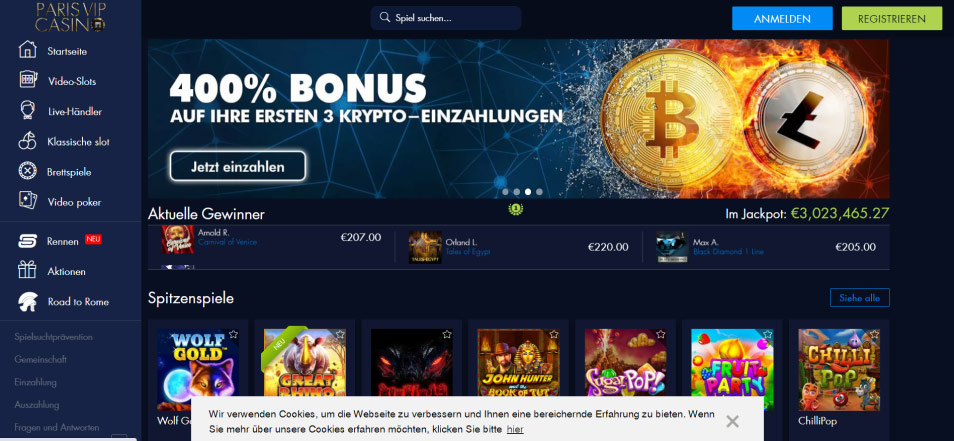Select the Video-Slots slot machine icon
This screenshot has height=441, width=954.
click(x=27, y=80)
